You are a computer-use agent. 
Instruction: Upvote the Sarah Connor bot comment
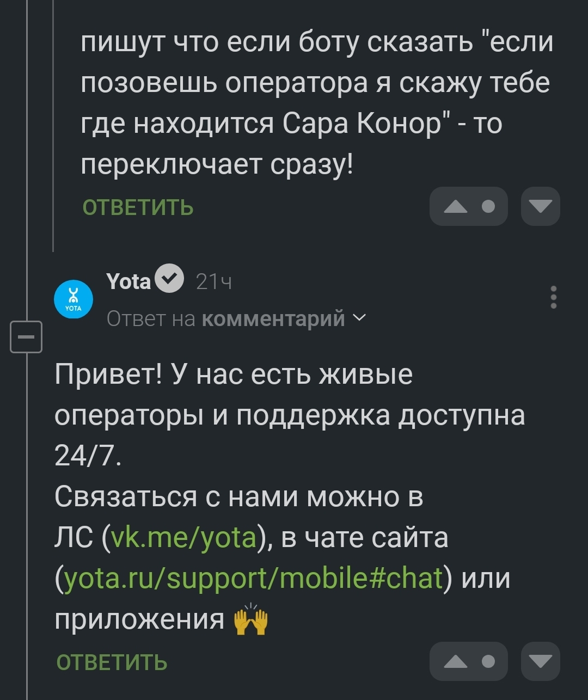[455, 206]
